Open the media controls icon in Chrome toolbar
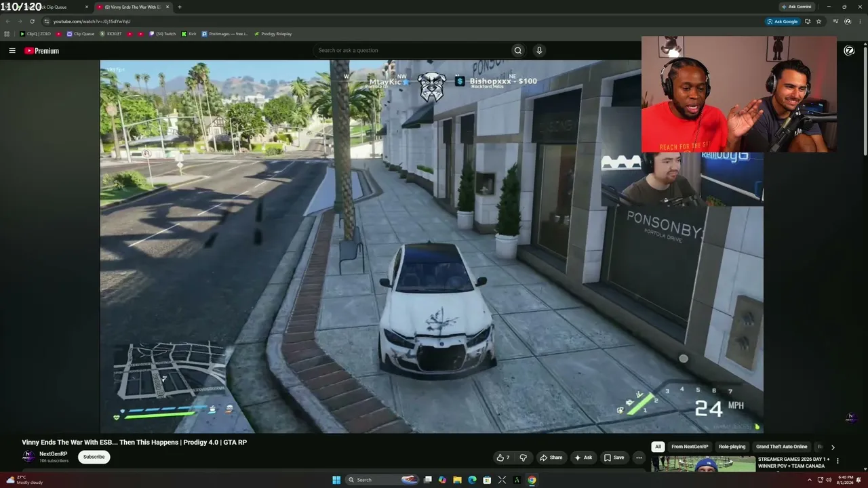The width and height of the screenshot is (868, 488). 835,21
